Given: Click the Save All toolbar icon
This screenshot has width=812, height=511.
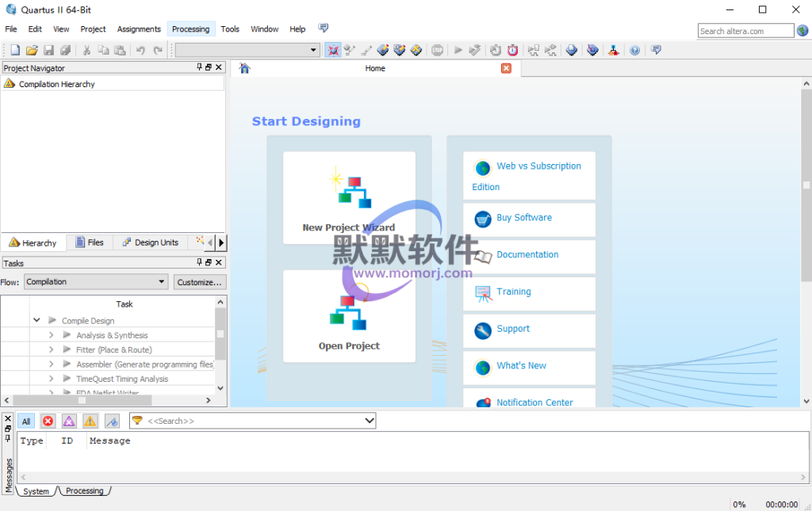Looking at the screenshot, I should [x=65, y=50].
